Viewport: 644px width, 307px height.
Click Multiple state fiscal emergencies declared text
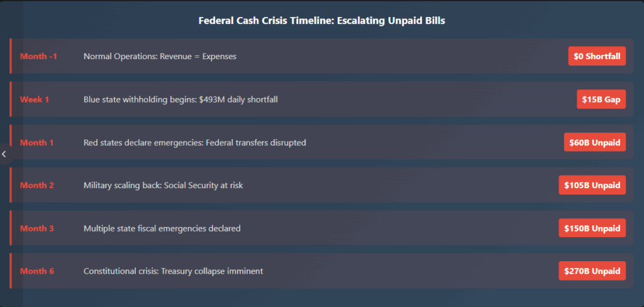(x=162, y=228)
